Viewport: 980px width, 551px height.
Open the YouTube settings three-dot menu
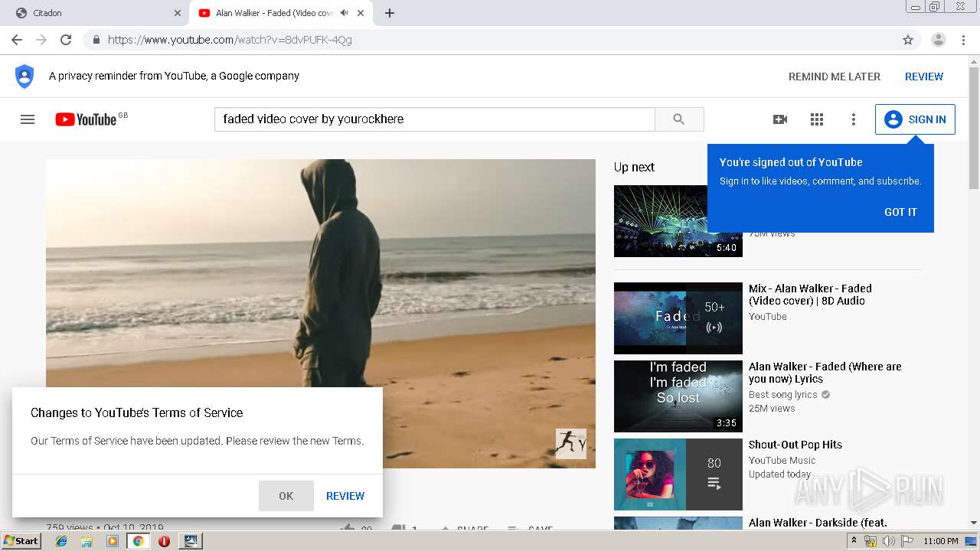point(854,119)
